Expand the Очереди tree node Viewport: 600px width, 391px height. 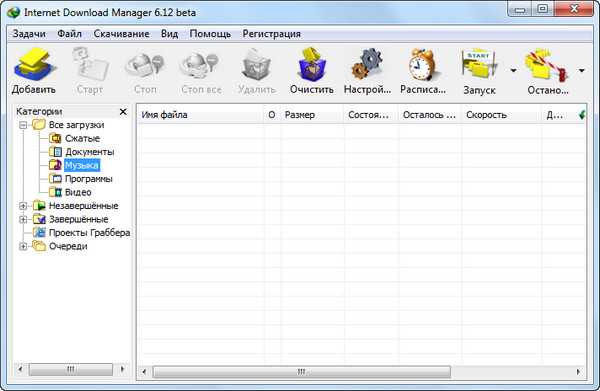pyautogui.click(x=23, y=246)
